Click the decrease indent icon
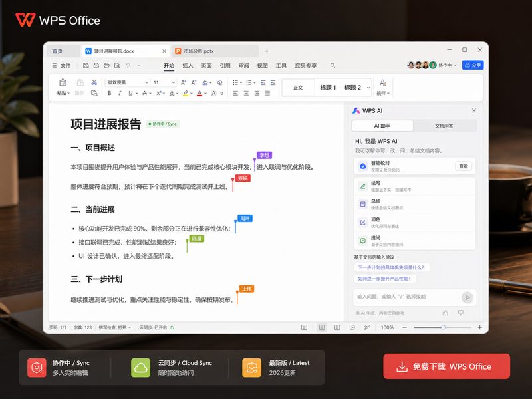The height and width of the screenshot is (399, 532). 263,82
